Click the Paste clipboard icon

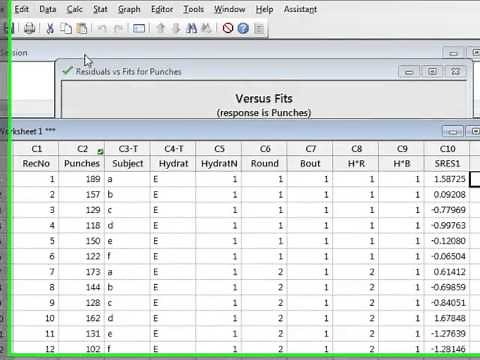pyautogui.click(x=82, y=28)
